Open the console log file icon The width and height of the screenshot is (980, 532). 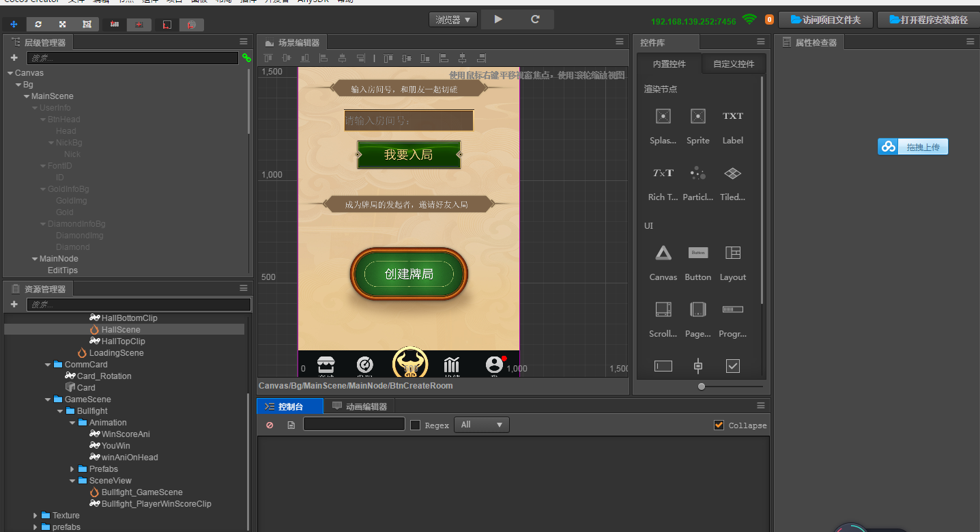pos(291,425)
